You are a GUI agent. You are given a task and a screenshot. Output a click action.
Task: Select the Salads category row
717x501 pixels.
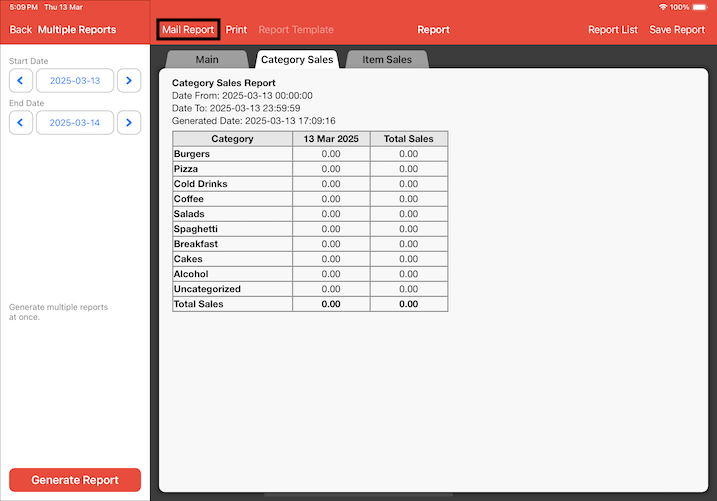click(x=310, y=214)
